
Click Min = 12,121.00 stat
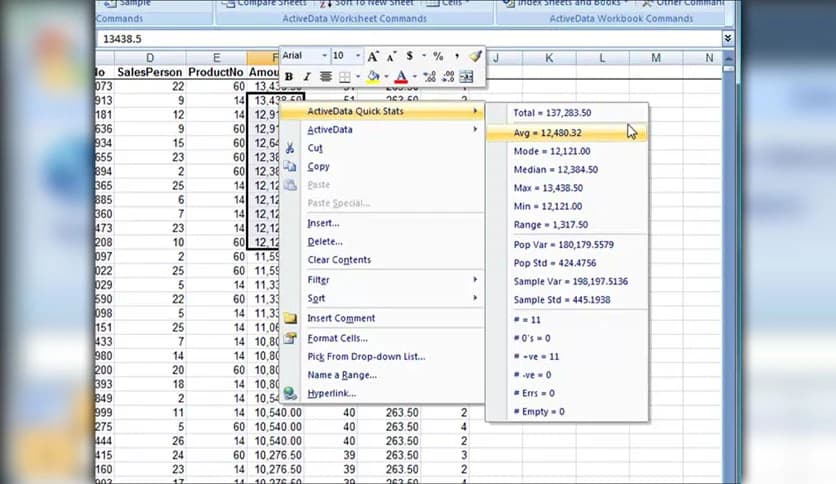pos(567,206)
